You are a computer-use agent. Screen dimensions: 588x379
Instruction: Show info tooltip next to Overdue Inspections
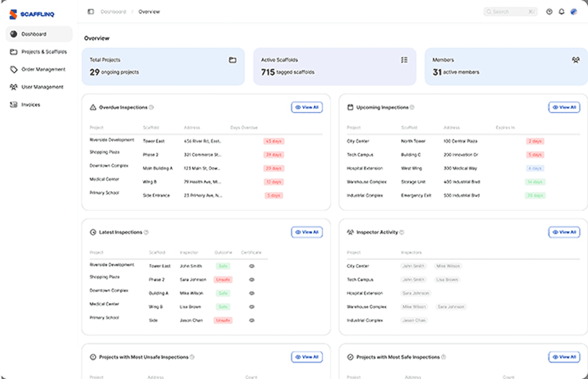[x=151, y=107]
